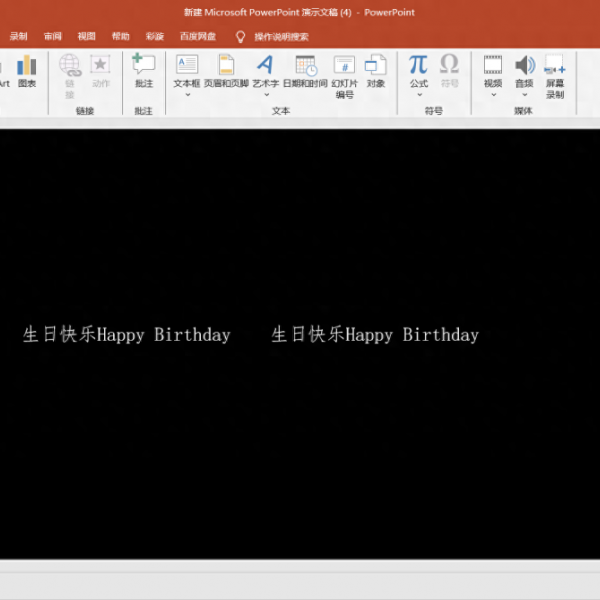The width and height of the screenshot is (600, 600).
Task: Open the 视频 video dropdown
Action: pos(493,95)
